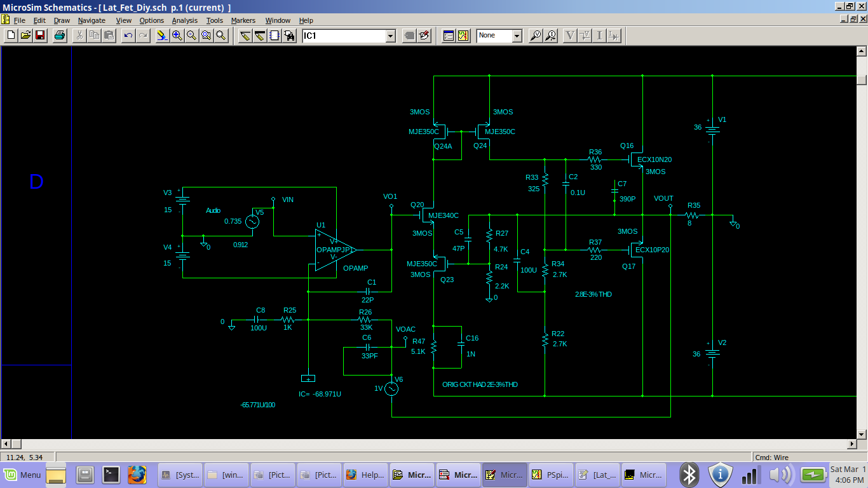Image resolution: width=868 pixels, height=488 pixels.
Task: Open the part name dropdown showing IC1
Action: tap(391, 36)
